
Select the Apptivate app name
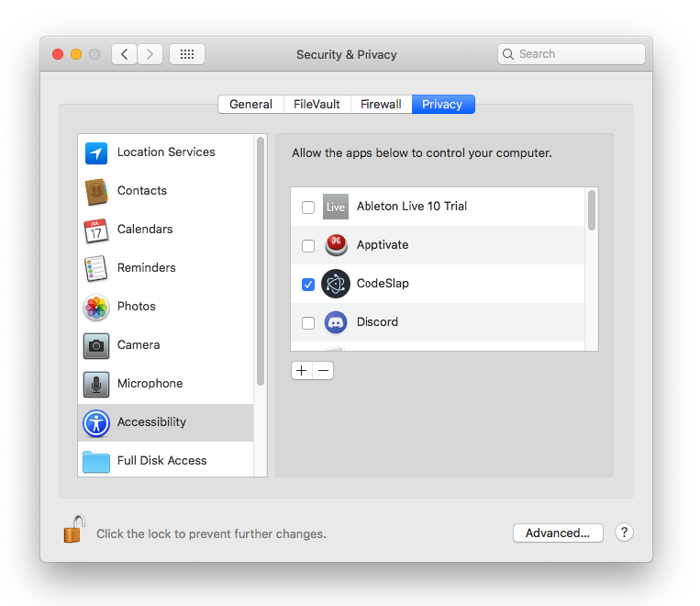click(x=383, y=245)
